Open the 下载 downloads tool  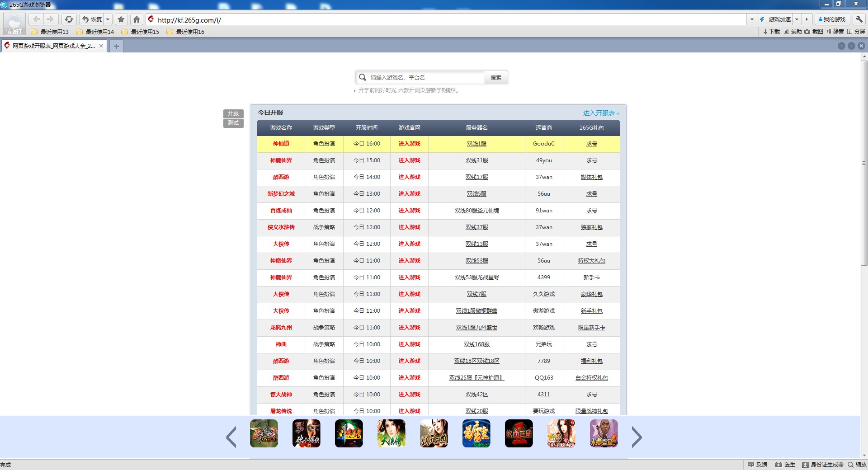[x=771, y=32]
